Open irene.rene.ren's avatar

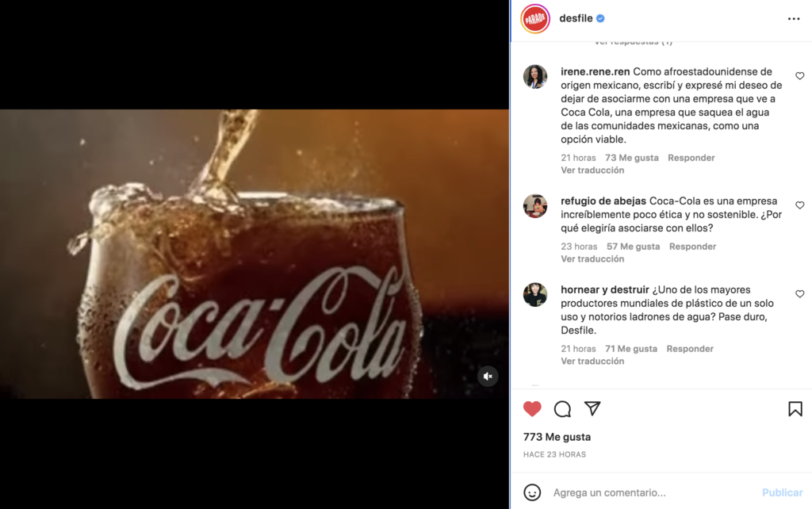[535, 77]
